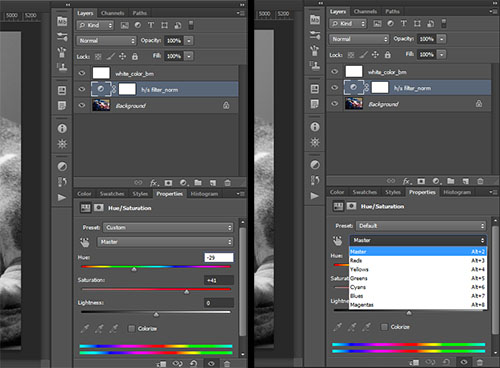Viewport: 500px width, 368px height.
Task: Hide white_color_bm layer in left screenshot
Action: 82,73
